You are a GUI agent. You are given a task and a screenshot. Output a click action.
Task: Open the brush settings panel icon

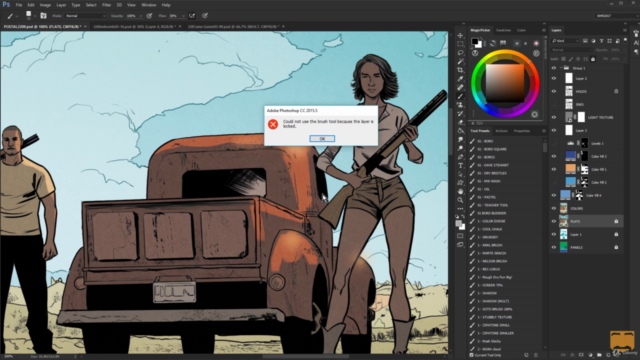click(43, 16)
